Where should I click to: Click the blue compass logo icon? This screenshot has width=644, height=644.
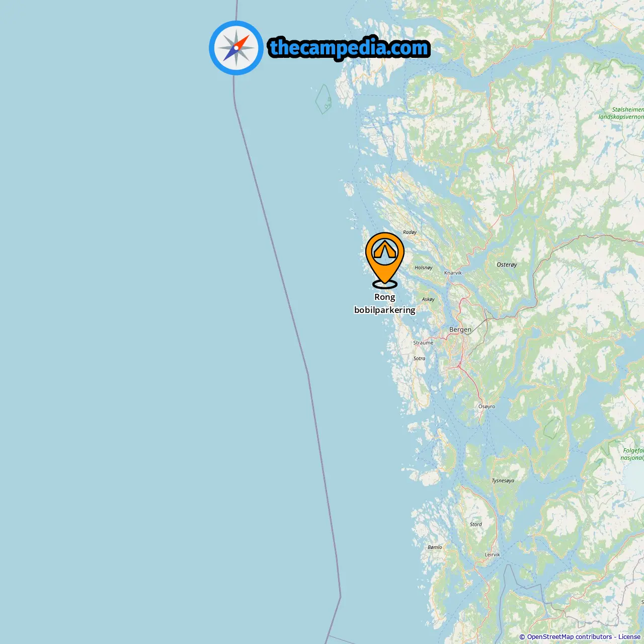click(236, 48)
